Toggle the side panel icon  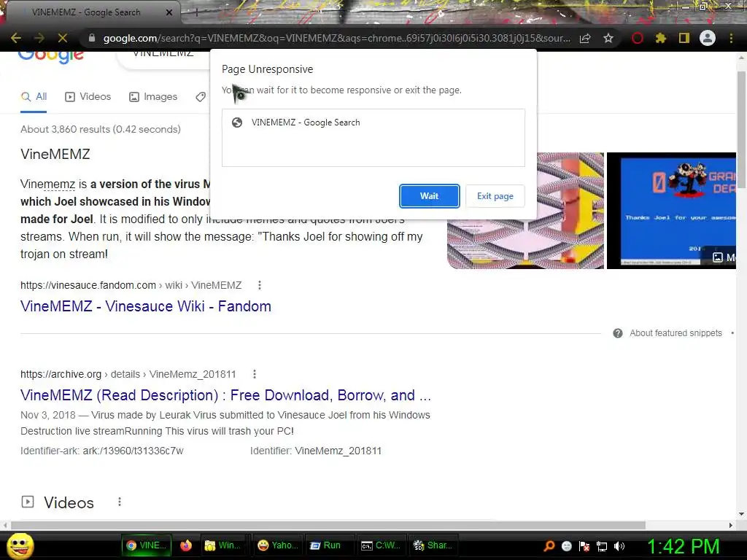pos(684,38)
